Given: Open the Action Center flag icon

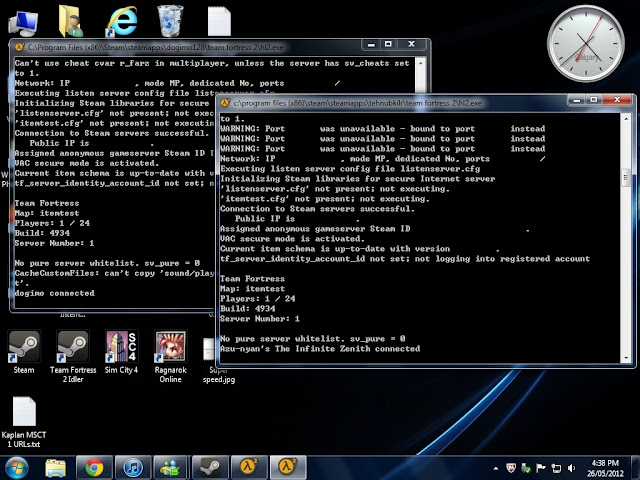Looking at the screenshot, I should [541, 468].
